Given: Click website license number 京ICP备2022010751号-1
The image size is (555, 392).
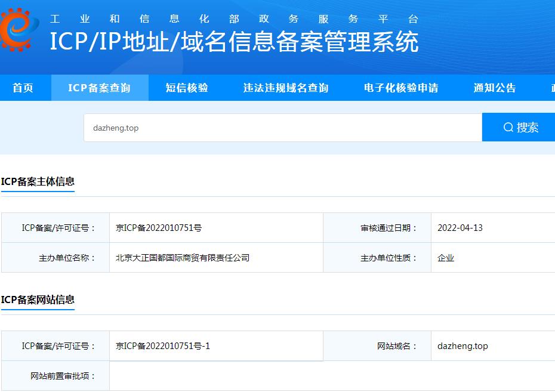Looking at the screenshot, I should (x=163, y=346).
